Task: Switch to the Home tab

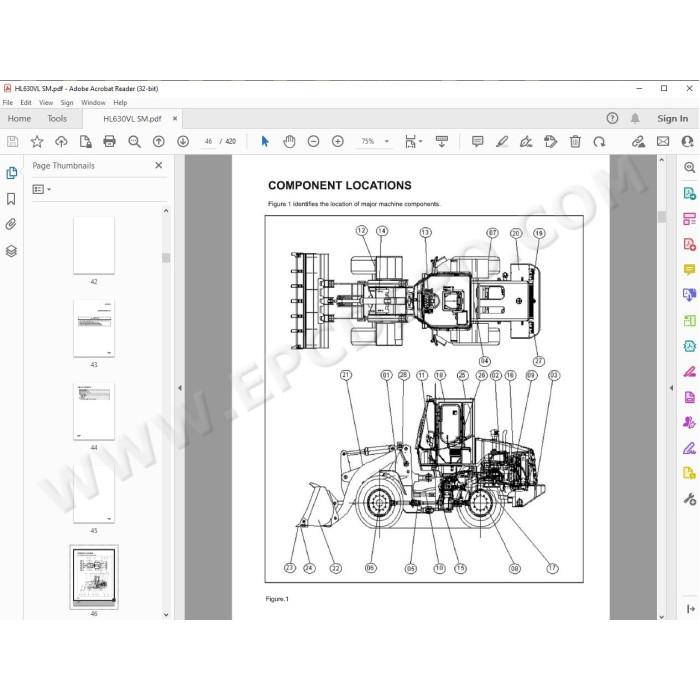Action: 19,119
